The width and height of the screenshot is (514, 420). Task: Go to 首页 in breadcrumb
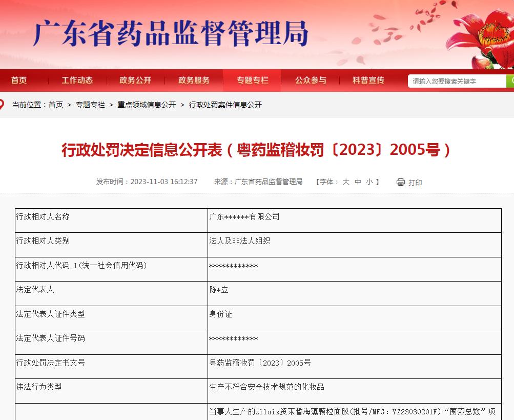56,105
